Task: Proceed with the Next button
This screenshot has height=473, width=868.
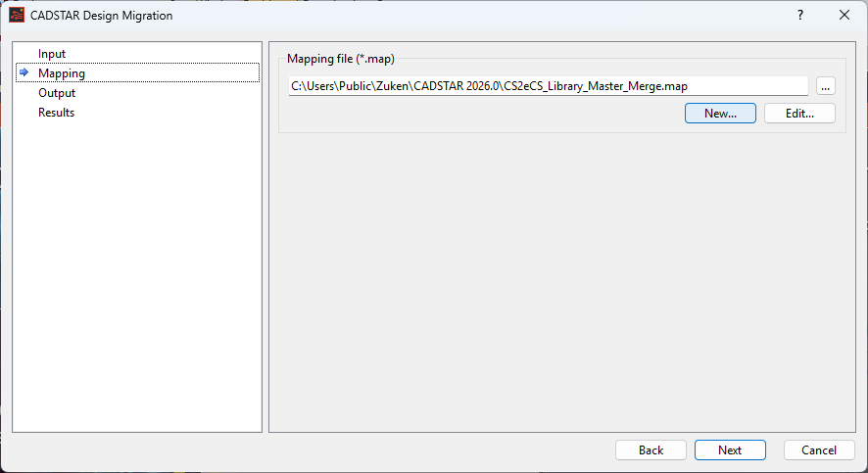Action: click(x=730, y=450)
